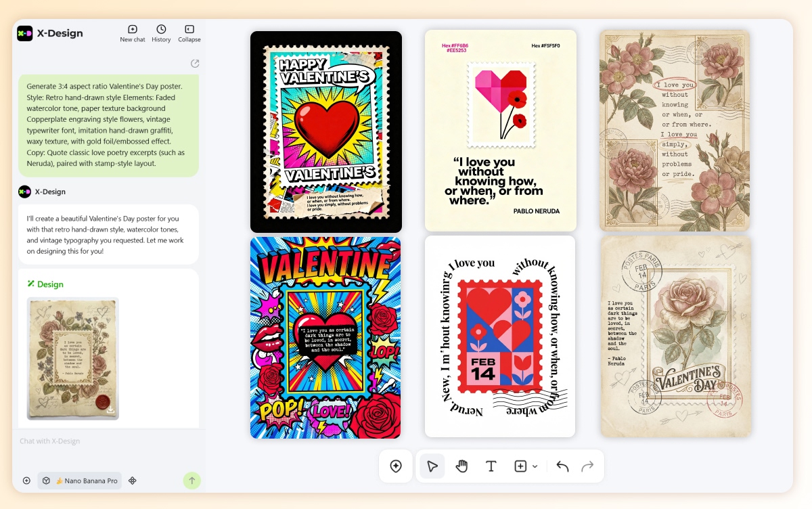Expand the dropdown beside the plus-square toolbar icon
The width and height of the screenshot is (812, 509).
pyautogui.click(x=535, y=466)
